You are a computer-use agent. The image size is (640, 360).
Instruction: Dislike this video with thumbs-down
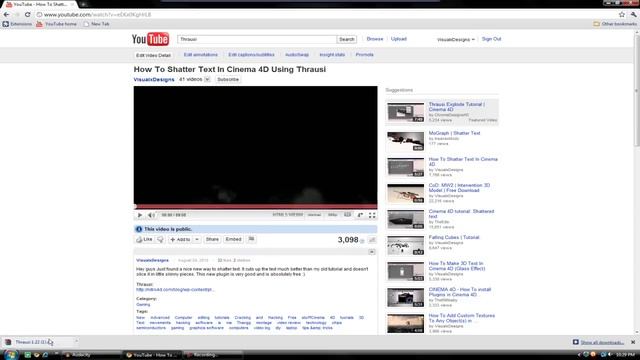tap(160, 240)
